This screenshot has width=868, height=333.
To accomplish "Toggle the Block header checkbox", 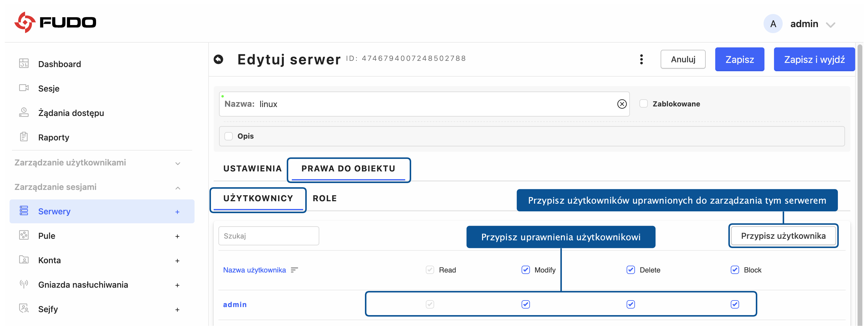I will (x=735, y=270).
